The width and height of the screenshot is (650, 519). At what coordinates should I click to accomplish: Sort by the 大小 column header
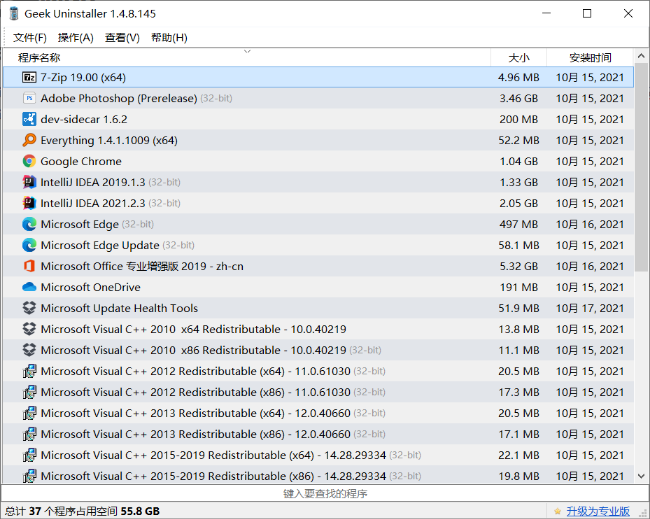tap(519, 57)
